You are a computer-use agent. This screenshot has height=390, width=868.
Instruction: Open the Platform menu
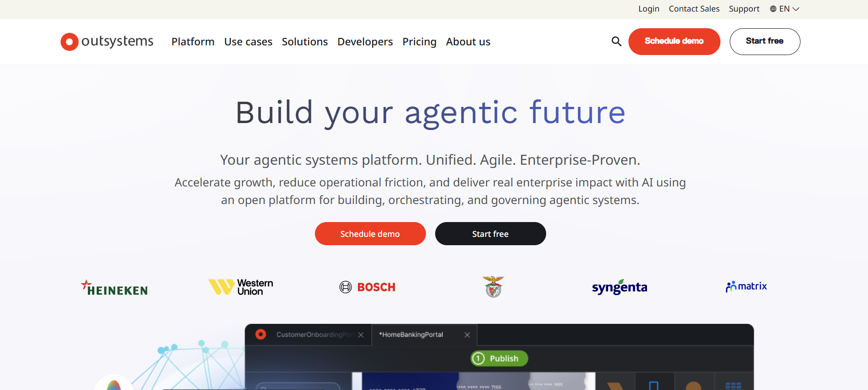tap(193, 42)
